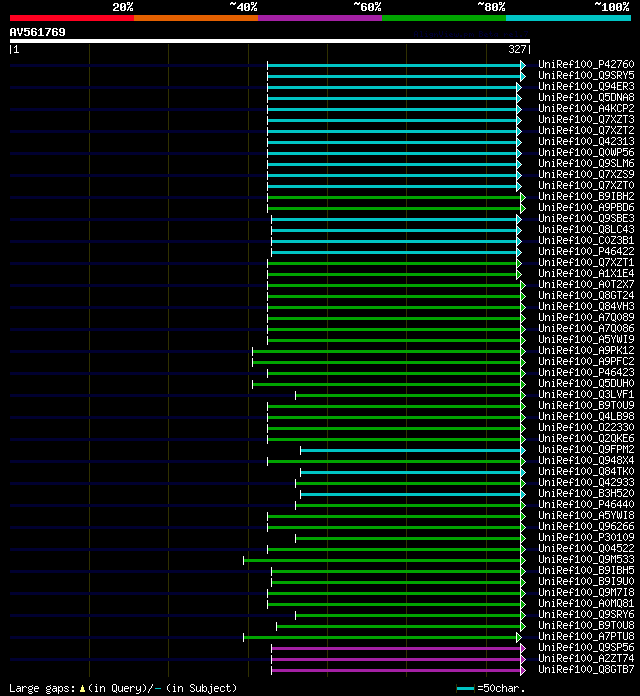Click the arrowhead ending UniRef100_Q7XZT1 alignment

pos(519,263)
